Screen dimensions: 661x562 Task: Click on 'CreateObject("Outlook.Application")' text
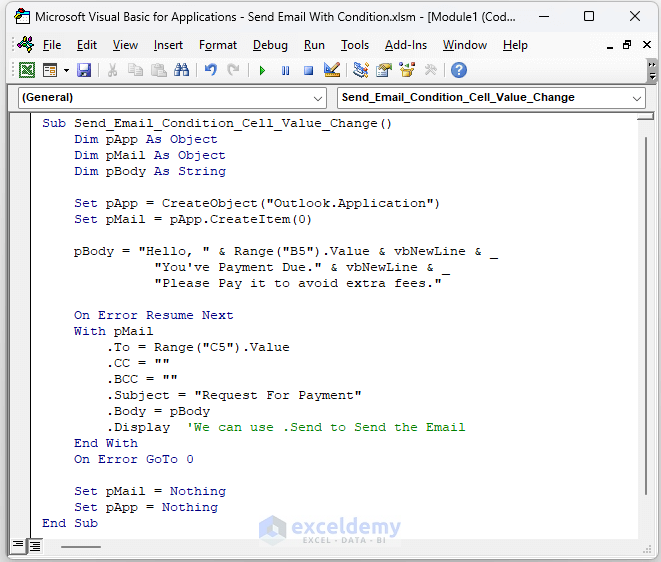301,204
